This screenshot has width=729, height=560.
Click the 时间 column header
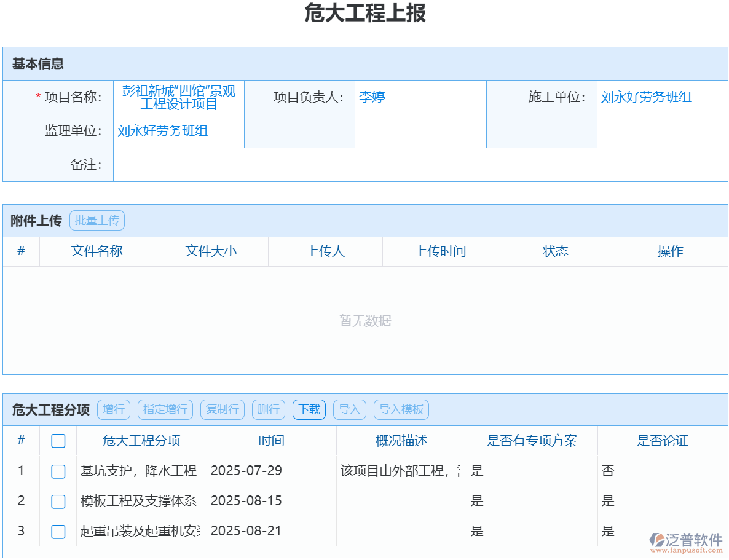click(x=271, y=441)
